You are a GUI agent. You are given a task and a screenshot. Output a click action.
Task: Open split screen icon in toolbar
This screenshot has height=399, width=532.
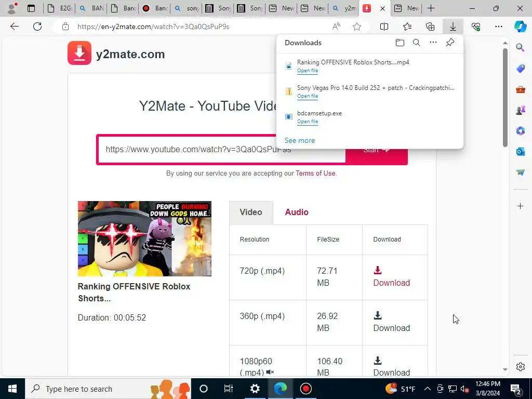click(384, 26)
